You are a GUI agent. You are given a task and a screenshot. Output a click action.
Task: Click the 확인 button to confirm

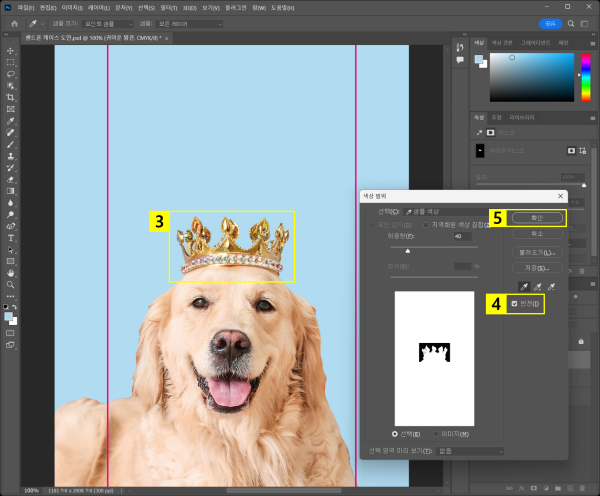coord(537,217)
